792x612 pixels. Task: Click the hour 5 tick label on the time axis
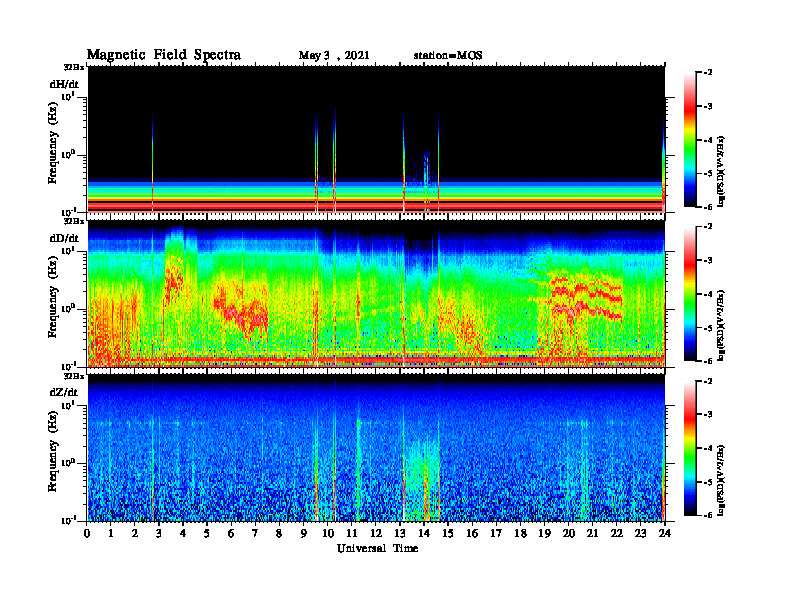click(207, 533)
